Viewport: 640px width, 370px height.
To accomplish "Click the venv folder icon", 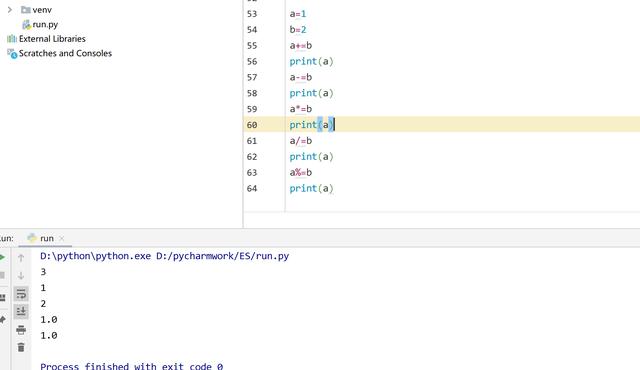I will [26, 9].
